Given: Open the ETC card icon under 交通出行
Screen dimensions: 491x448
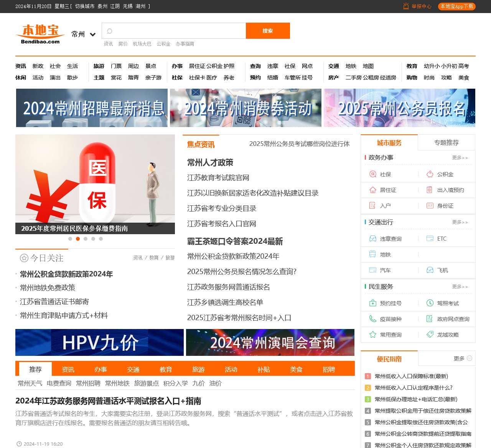Looking at the screenshot, I should (x=429, y=238).
